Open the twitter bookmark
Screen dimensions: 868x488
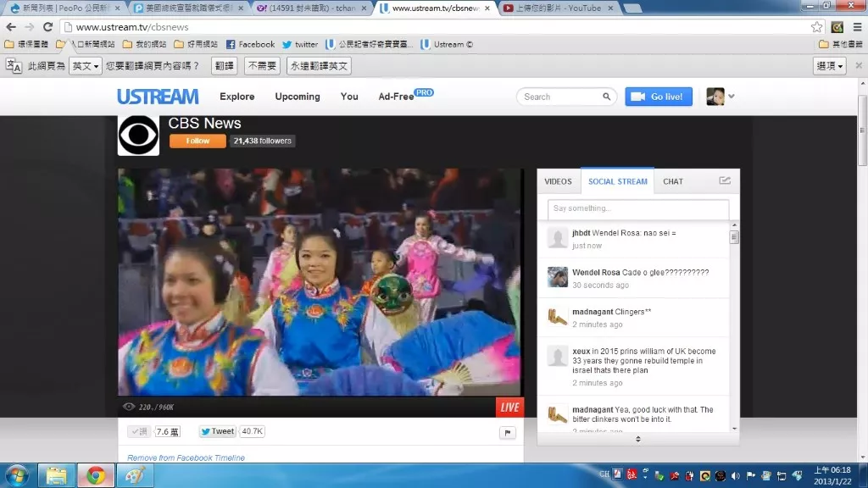[x=300, y=44]
